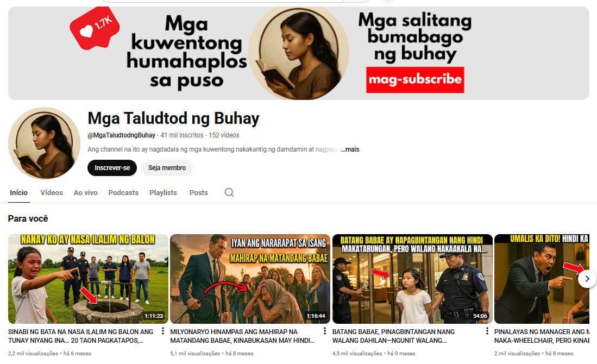Switch to the Vídeos tab

(x=52, y=193)
